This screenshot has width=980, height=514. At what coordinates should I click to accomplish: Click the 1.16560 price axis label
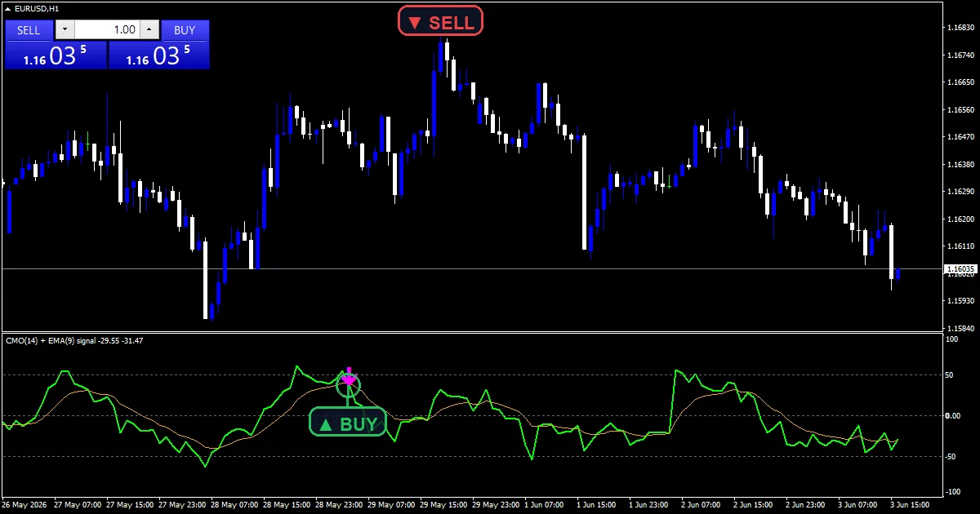[x=960, y=110]
